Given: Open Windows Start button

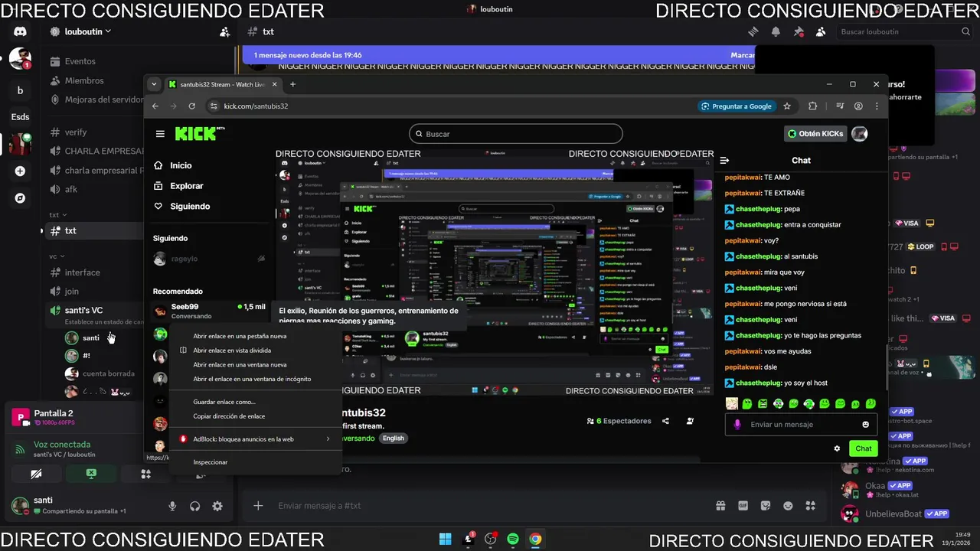Looking at the screenshot, I should (x=445, y=540).
